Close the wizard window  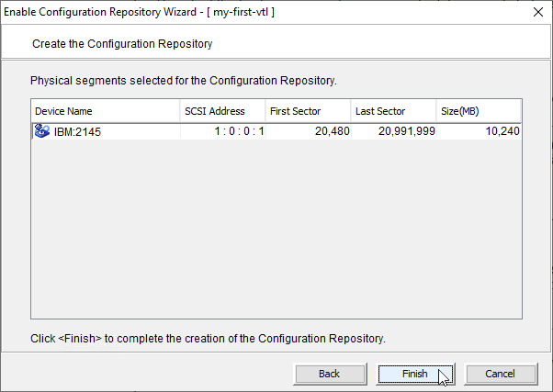pos(538,12)
